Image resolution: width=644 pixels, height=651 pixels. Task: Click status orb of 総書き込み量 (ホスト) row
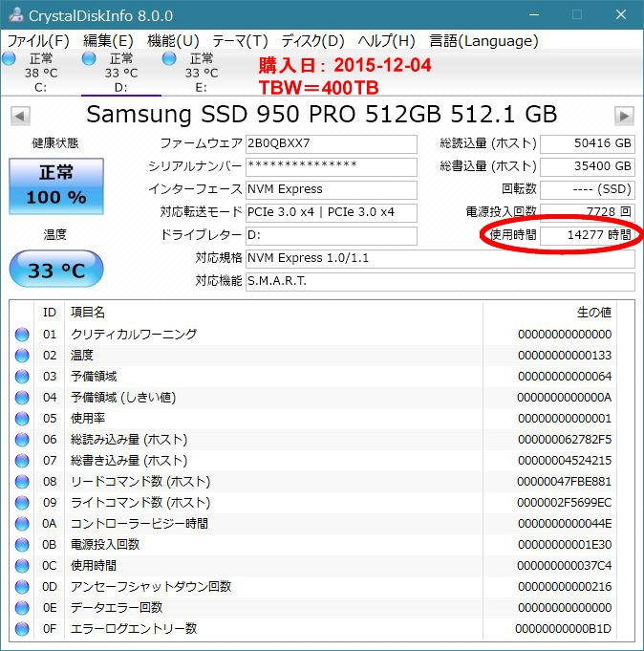[x=22, y=461]
